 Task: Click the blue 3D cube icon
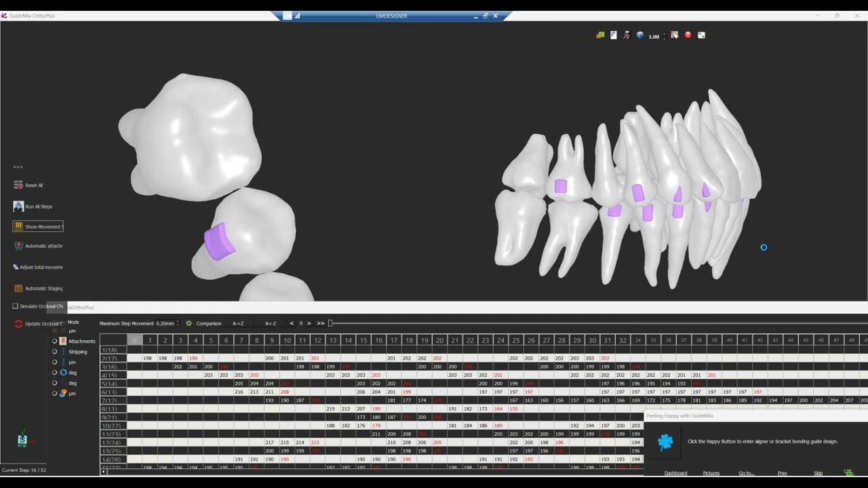[x=639, y=35]
